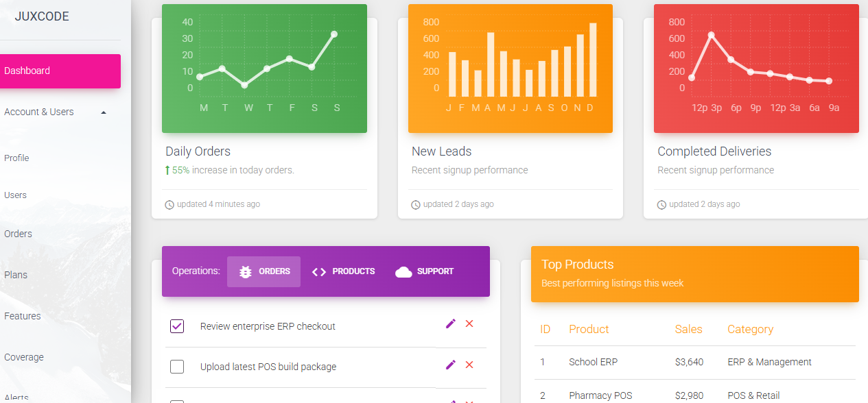Remove the Upload latest POS build task
Screen dimensions: 868x403
pos(469,365)
